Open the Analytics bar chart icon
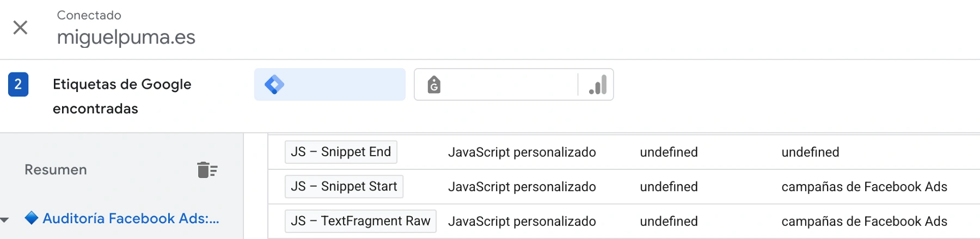980x239 pixels. point(598,85)
